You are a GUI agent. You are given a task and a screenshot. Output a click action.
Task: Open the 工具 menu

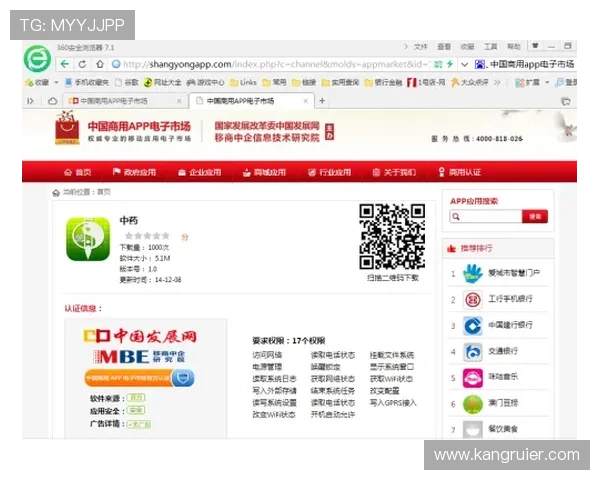point(490,47)
